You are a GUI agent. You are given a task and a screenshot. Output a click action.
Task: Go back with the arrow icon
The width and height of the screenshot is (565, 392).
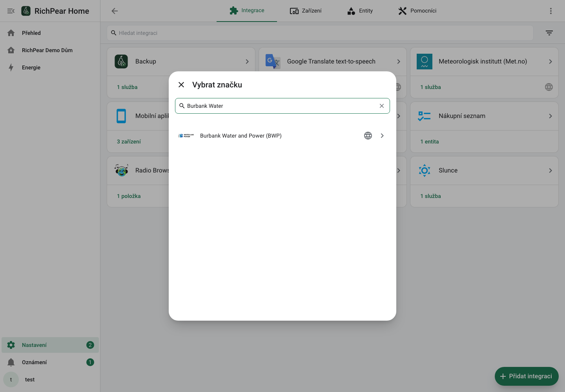[x=115, y=11]
